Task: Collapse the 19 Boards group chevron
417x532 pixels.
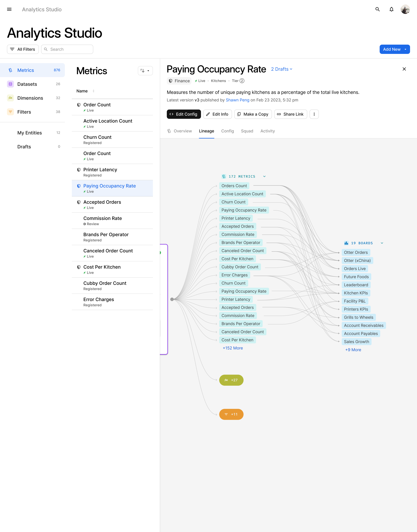Action: (382, 243)
